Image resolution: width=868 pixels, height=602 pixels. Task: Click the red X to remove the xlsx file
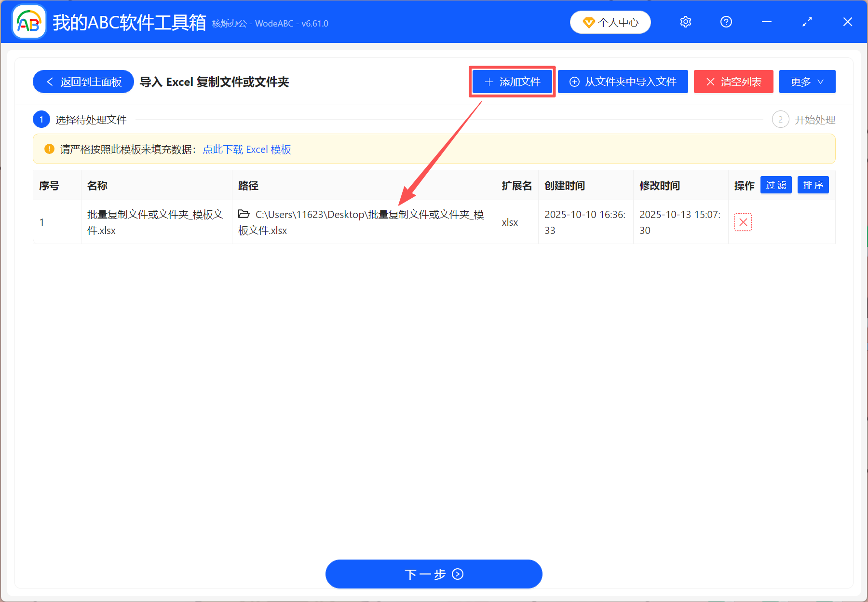pyautogui.click(x=743, y=222)
